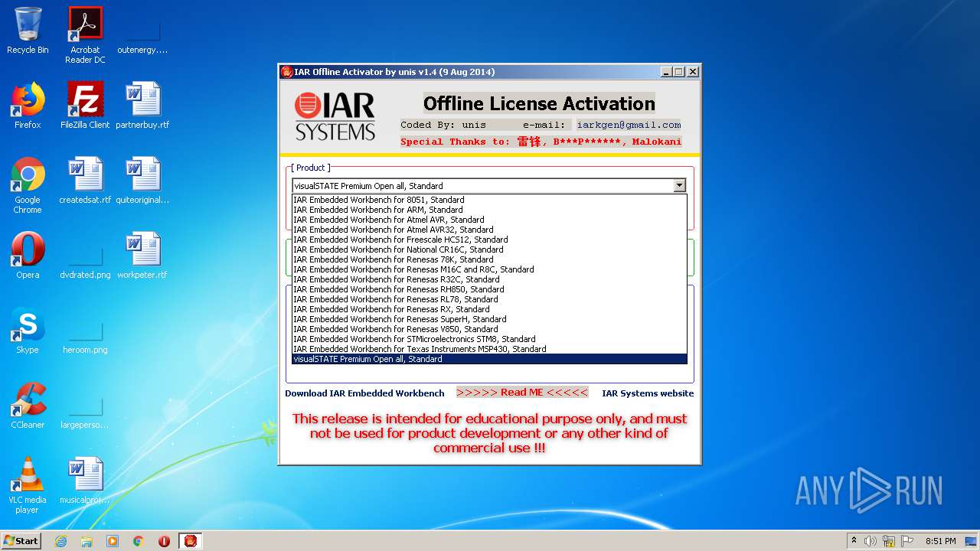Open the Action Center flag icon
The image size is (980, 551).
(x=907, y=541)
